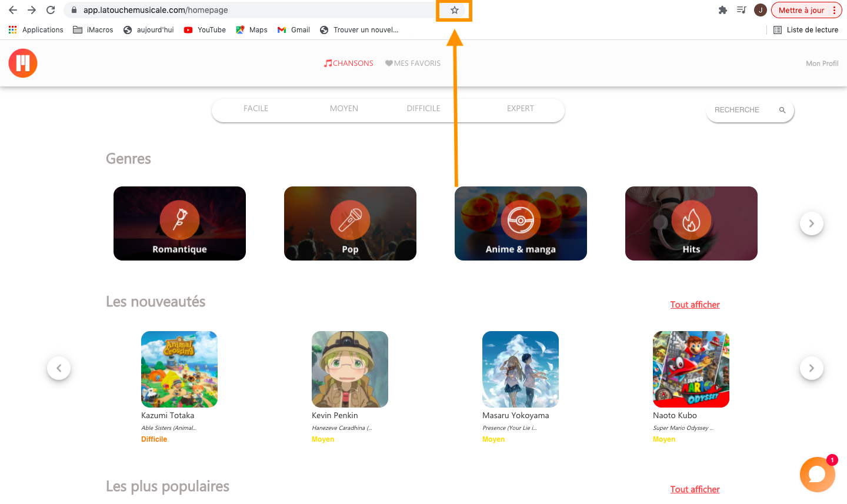Open the chat support bubble icon
847x504 pixels.
pos(817,475)
